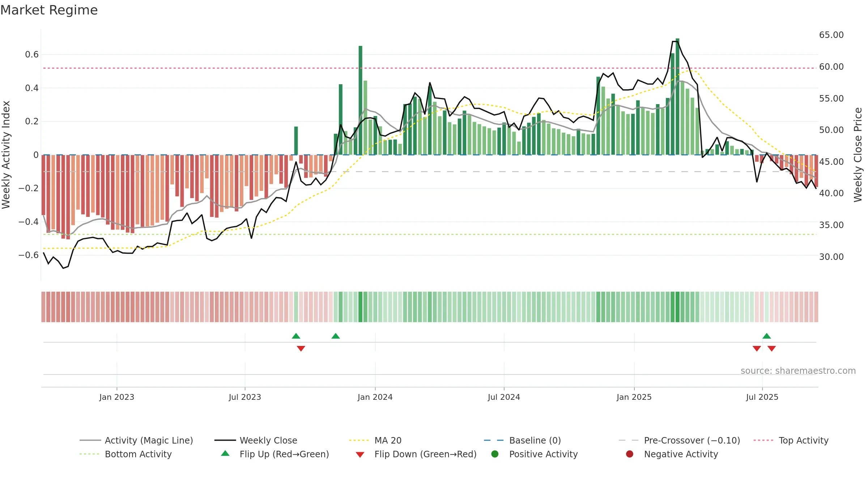Click the source: sharemaestro.com text
This screenshot has height=488, width=868.
(798, 371)
